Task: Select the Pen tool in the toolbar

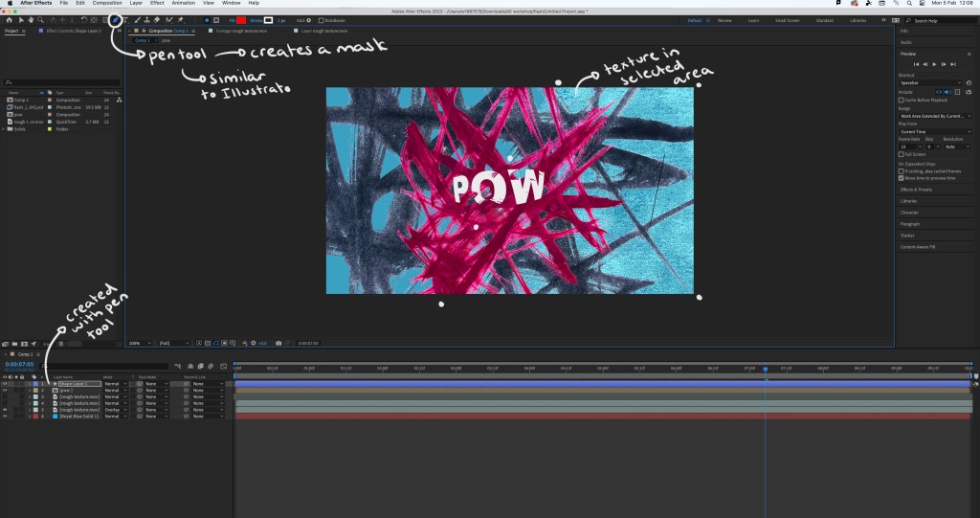Action: [x=116, y=19]
